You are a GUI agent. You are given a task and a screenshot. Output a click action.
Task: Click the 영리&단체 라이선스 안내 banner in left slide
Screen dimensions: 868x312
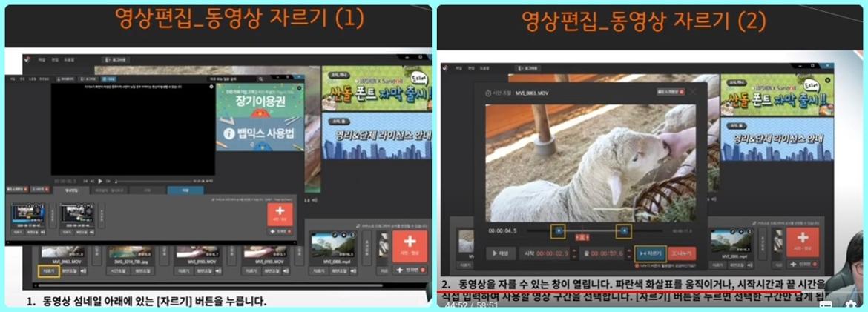(377, 136)
